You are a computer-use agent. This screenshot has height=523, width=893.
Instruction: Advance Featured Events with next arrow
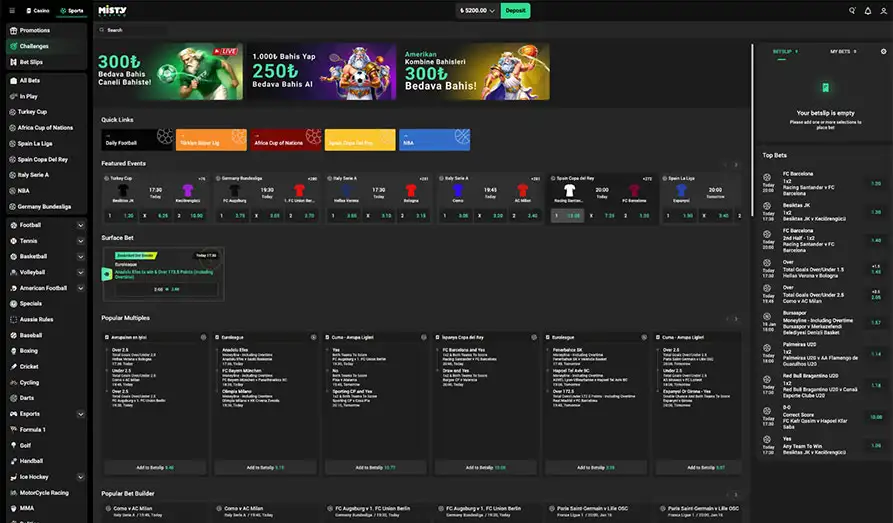point(736,165)
